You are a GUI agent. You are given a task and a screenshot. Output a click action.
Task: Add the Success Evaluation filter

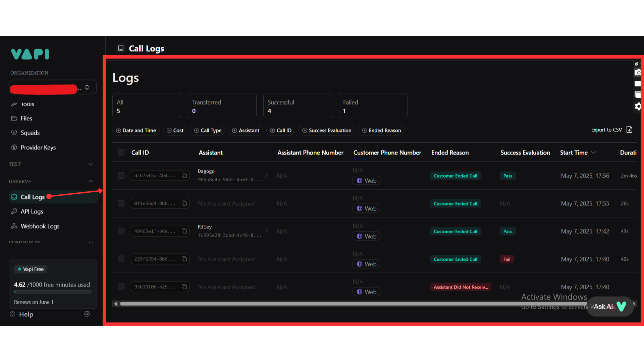327,130
